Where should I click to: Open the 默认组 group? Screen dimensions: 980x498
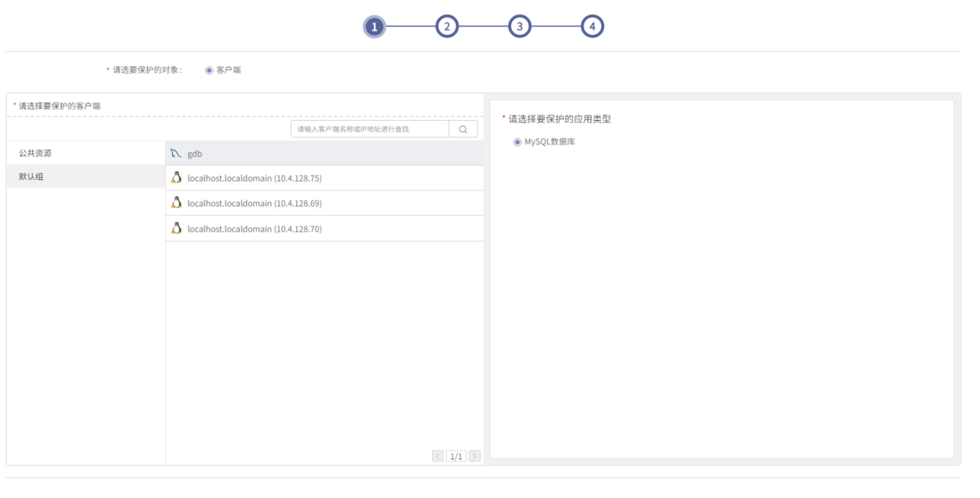(x=86, y=176)
